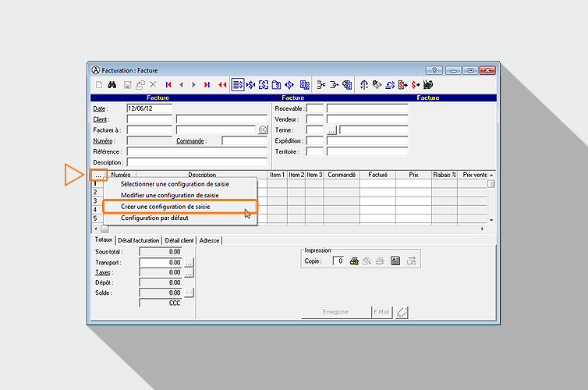Screen dimensions: 588x390
Task: Click the grid scroll up arrow
Action: tap(491, 175)
